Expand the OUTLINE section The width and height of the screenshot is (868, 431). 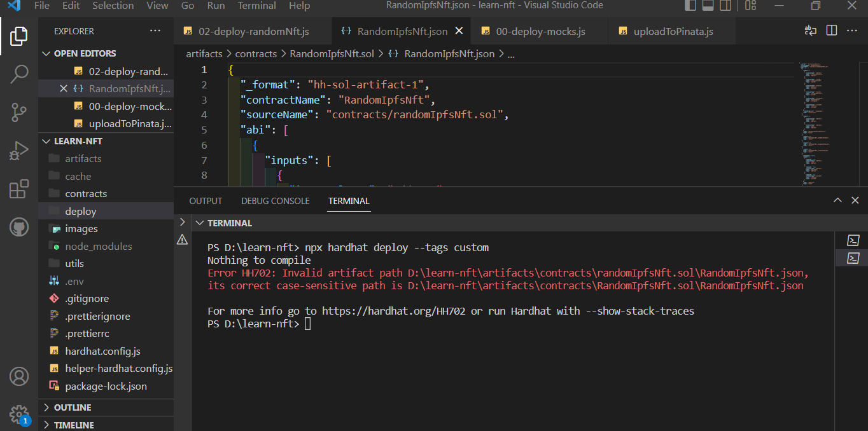click(106, 407)
